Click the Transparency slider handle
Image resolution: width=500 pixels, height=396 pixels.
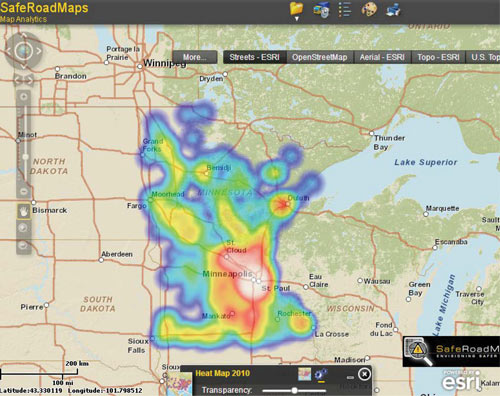pos(294,390)
